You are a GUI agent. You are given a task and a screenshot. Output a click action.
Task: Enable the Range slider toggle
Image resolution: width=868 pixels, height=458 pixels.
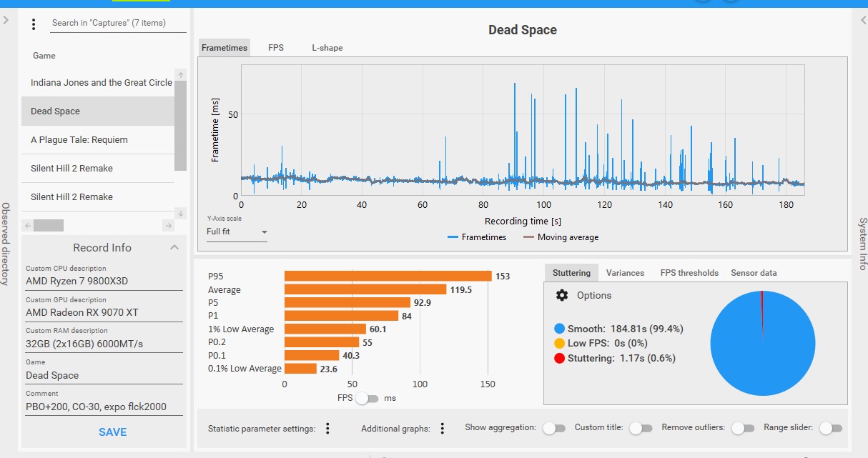click(x=830, y=428)
